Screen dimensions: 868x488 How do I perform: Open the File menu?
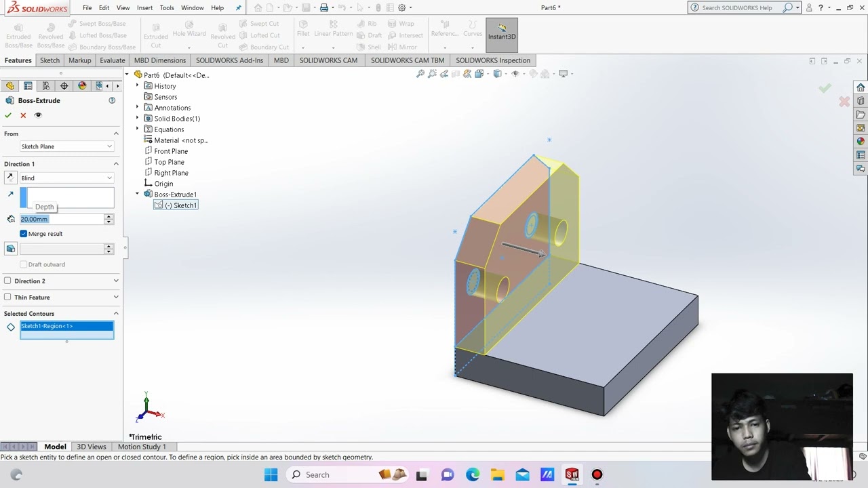coord(87,8)
